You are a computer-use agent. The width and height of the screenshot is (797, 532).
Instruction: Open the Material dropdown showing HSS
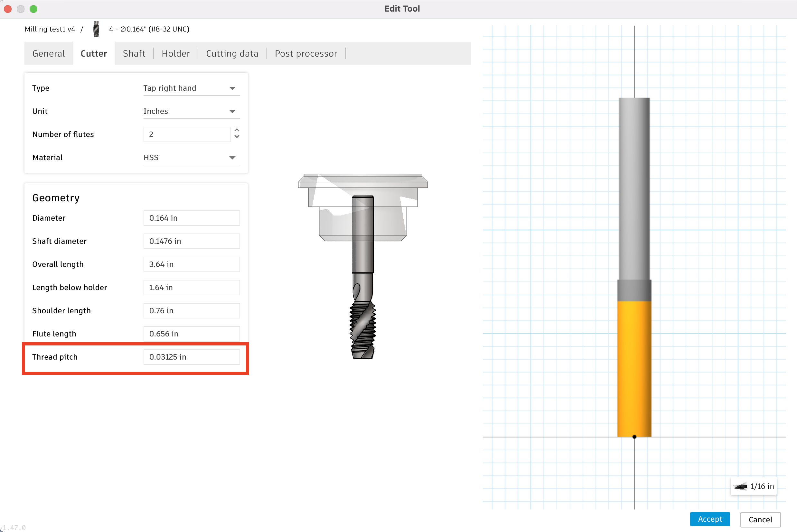coord(192,157)
